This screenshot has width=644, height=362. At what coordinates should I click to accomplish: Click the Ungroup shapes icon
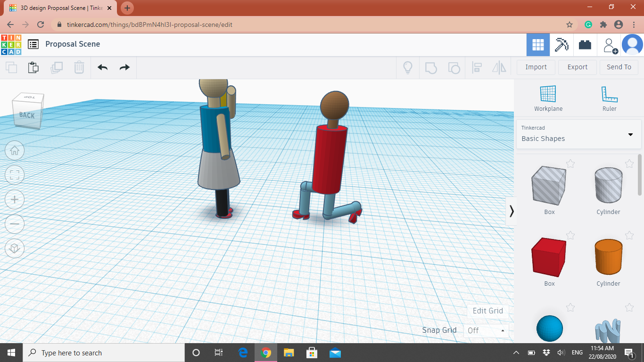coord(454,67)
